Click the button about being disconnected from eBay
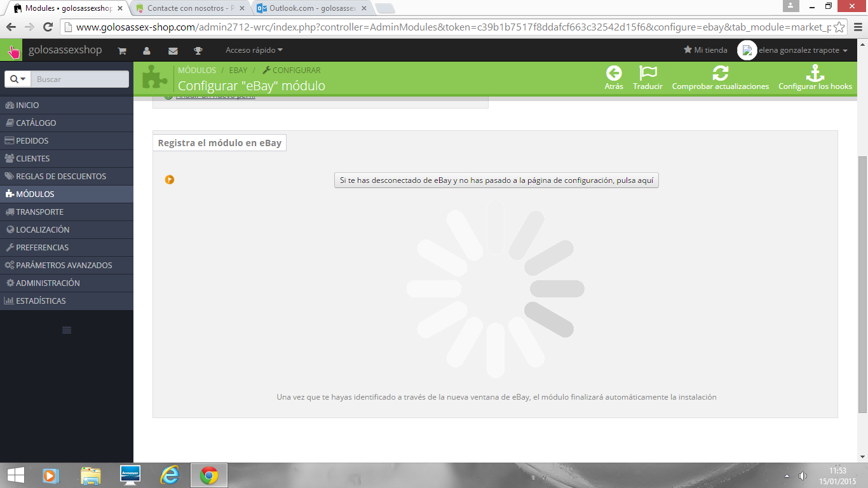868x488 pixels. click(x=496, y=180)
